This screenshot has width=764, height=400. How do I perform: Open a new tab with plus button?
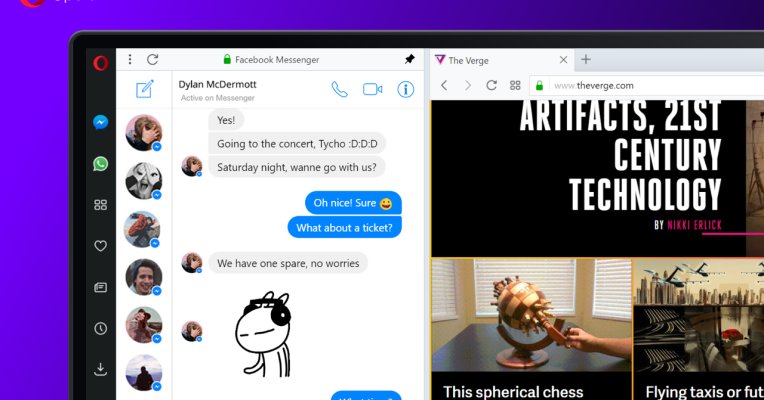586,59
